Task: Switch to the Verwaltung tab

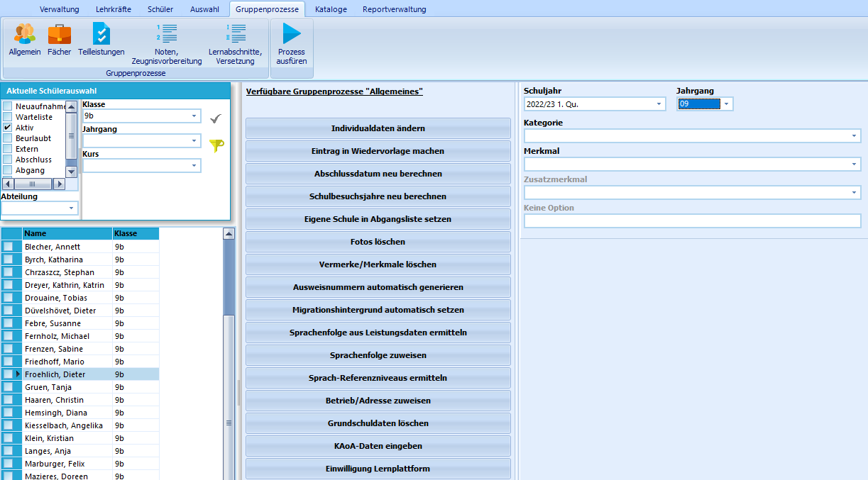Action: coord(59,9)
